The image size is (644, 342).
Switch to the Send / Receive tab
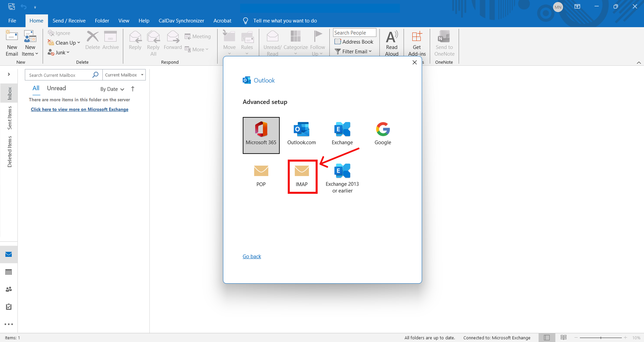coord(69,21)
